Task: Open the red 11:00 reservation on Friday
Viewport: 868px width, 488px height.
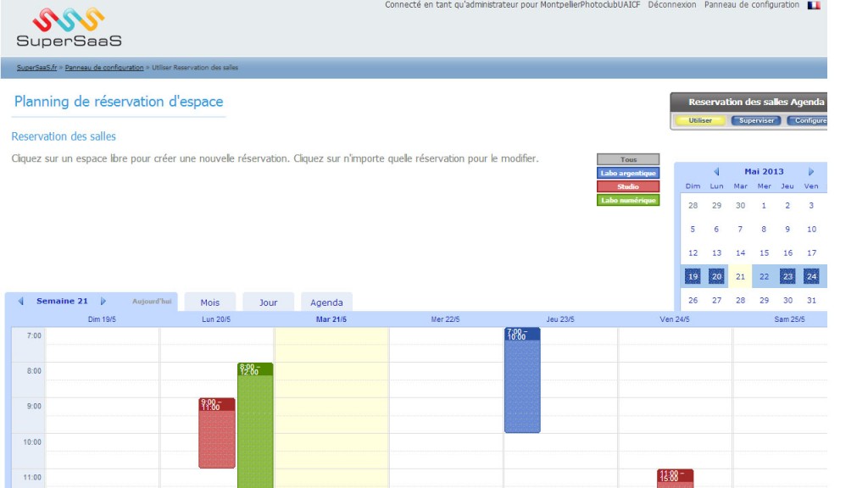Action: pos(676,479)
